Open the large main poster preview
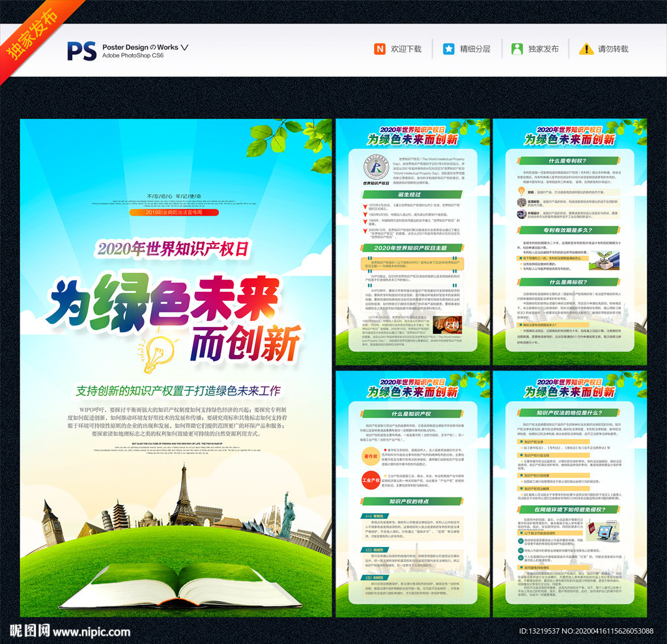The width and height of the screenshot is (667, 644). tap(176, 368)
